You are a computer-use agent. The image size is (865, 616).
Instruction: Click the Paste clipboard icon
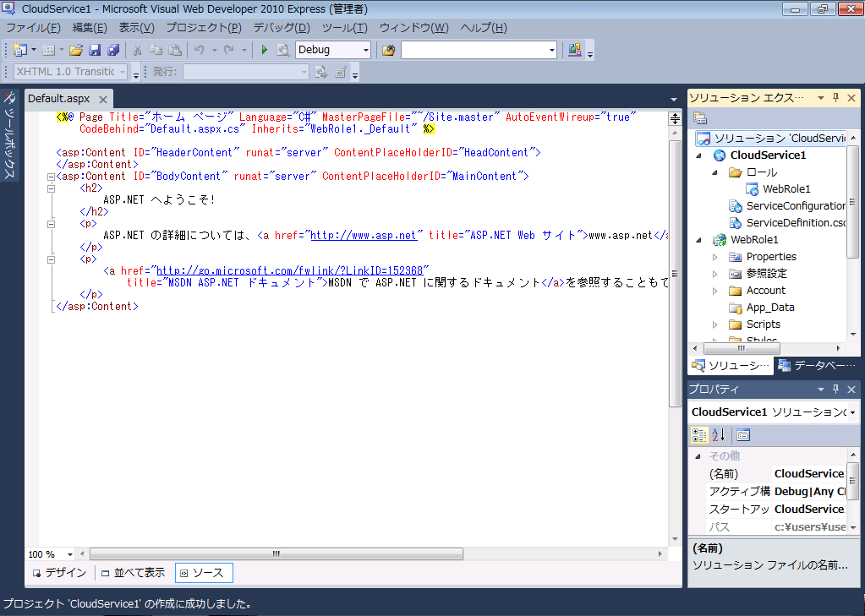coord(175,50)
